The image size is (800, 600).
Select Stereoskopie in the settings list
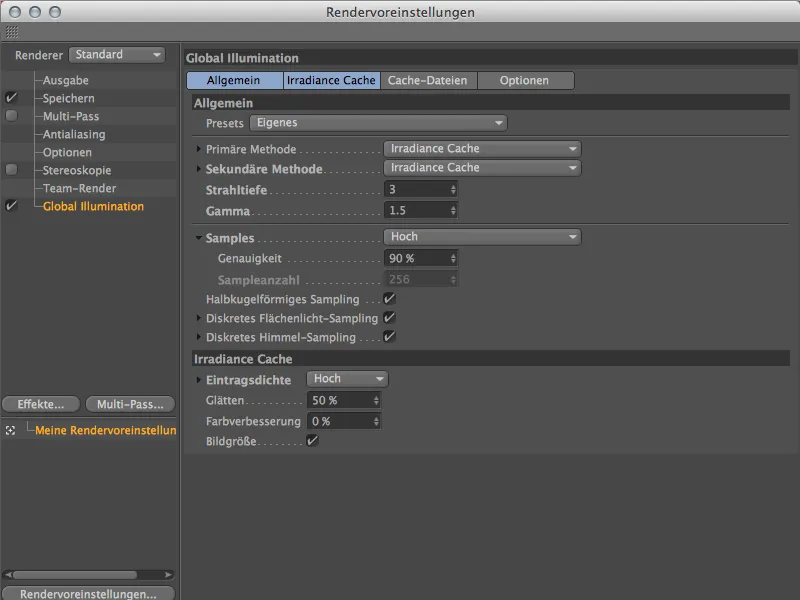(77, 170)
